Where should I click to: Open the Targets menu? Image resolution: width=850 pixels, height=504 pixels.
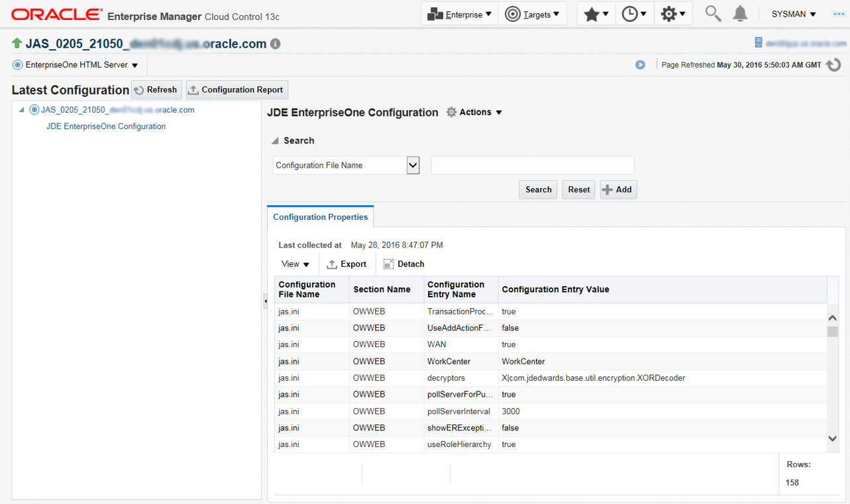coord(532,14)
